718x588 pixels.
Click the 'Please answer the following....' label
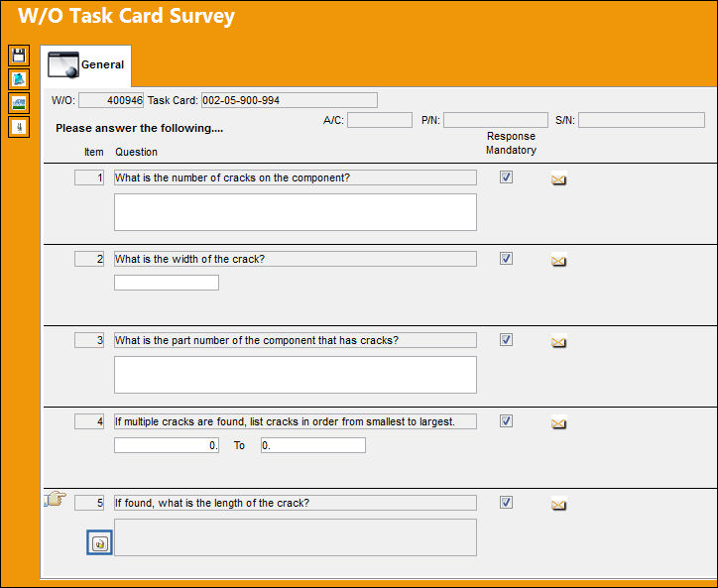(139, 128)
